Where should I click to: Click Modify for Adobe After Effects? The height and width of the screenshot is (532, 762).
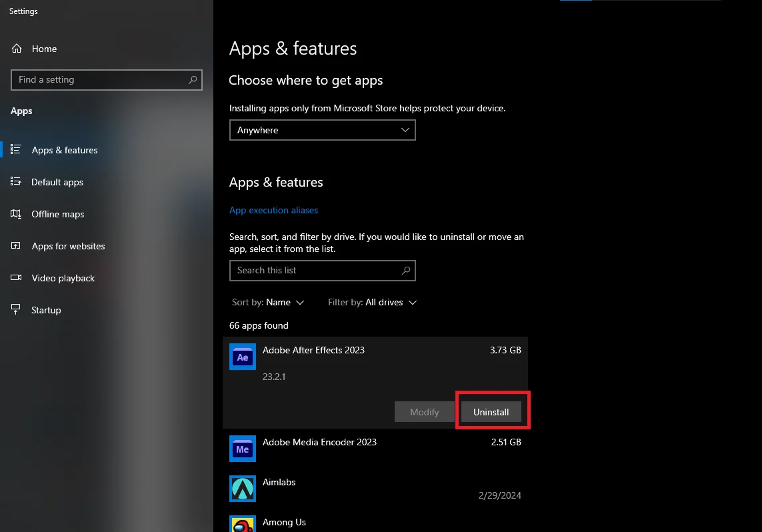point(424,412)
